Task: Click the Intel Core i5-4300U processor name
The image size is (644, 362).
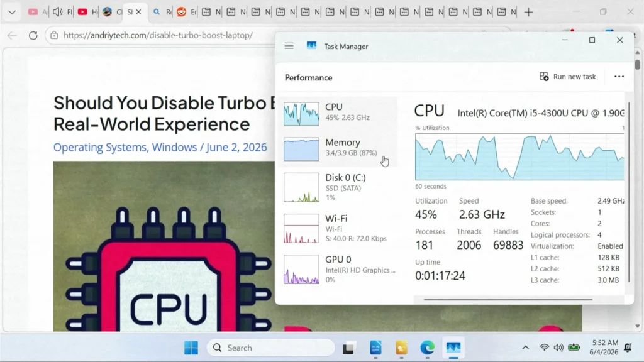Action: click(540, 113)
